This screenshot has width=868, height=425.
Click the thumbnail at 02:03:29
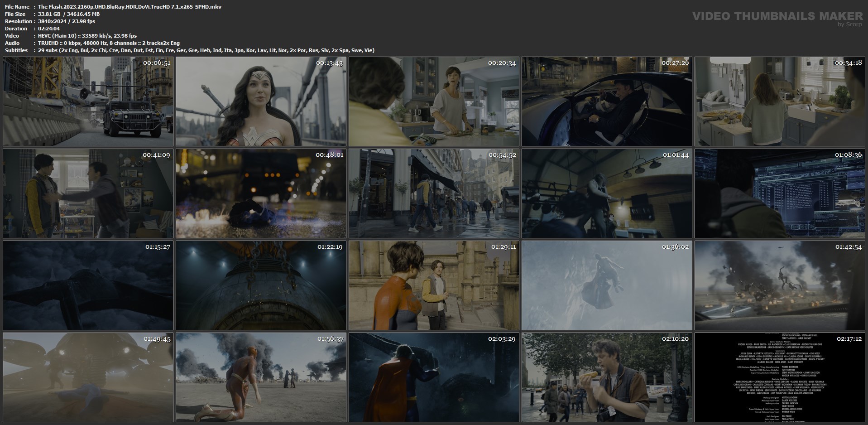point(434,377)
